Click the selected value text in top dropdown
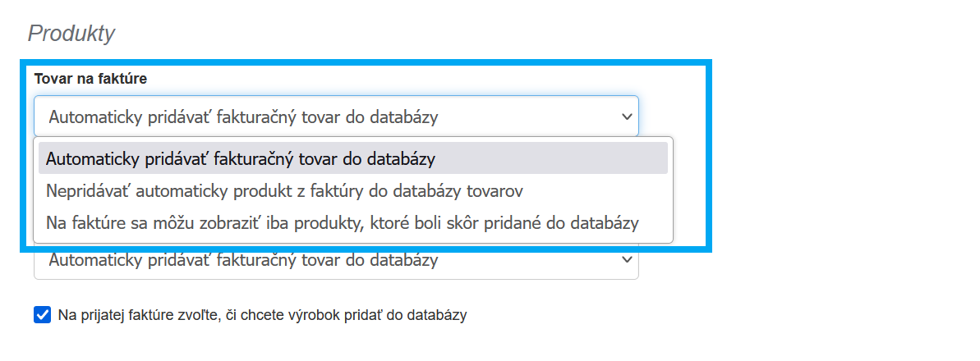 pos(243,117)
